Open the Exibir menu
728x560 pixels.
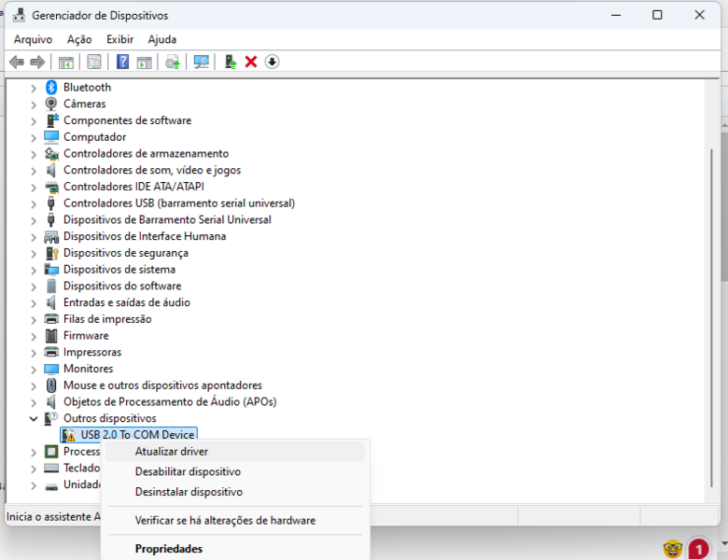point(119,39)
